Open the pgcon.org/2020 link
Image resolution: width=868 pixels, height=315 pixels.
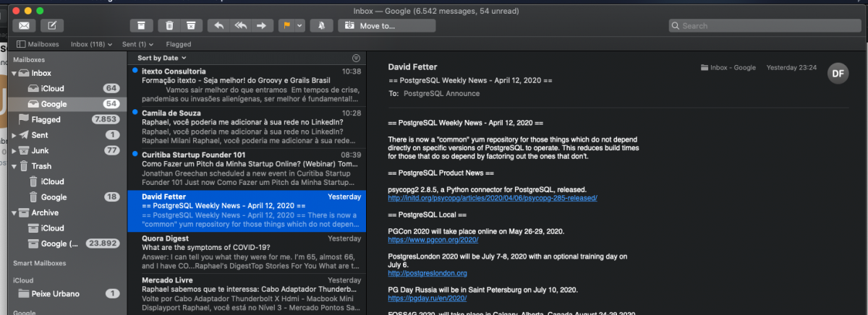coord(433,239)
